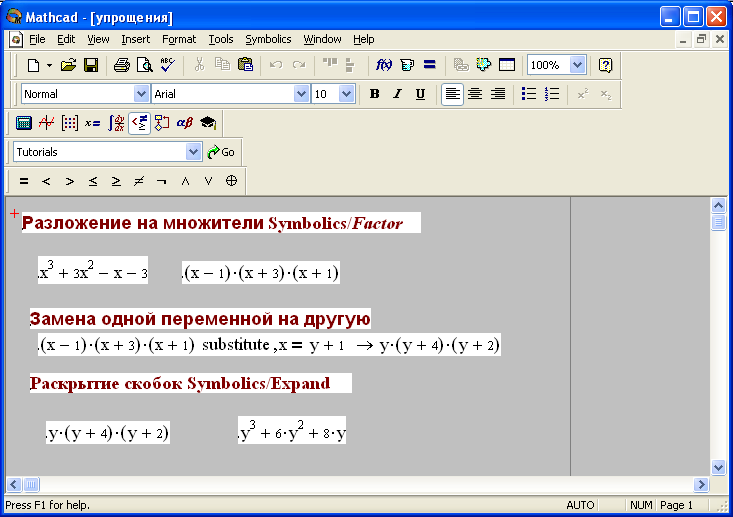Insert the logical NOT operator
Screen dimensions: 733x517
point(162,181)
